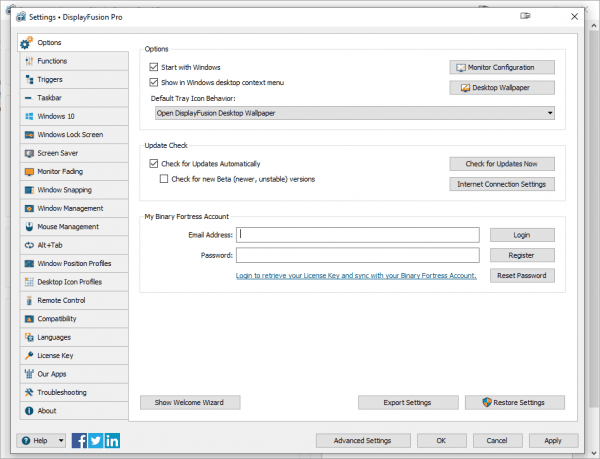
Task: Click the title bar monitor icon beside close
Action: (525, 16)
